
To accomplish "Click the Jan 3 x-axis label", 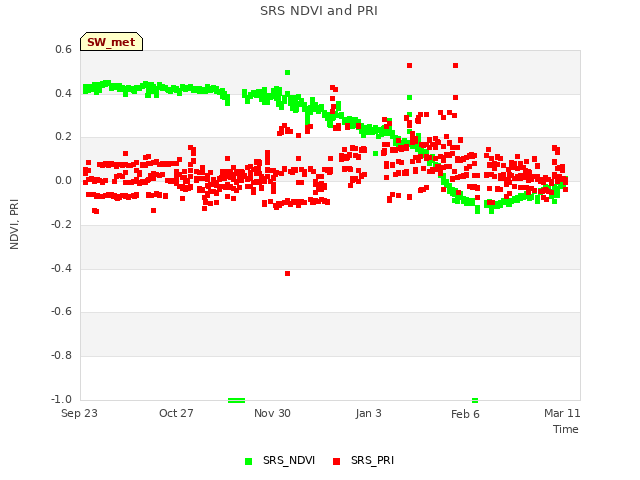I will [x=369, y=413].
